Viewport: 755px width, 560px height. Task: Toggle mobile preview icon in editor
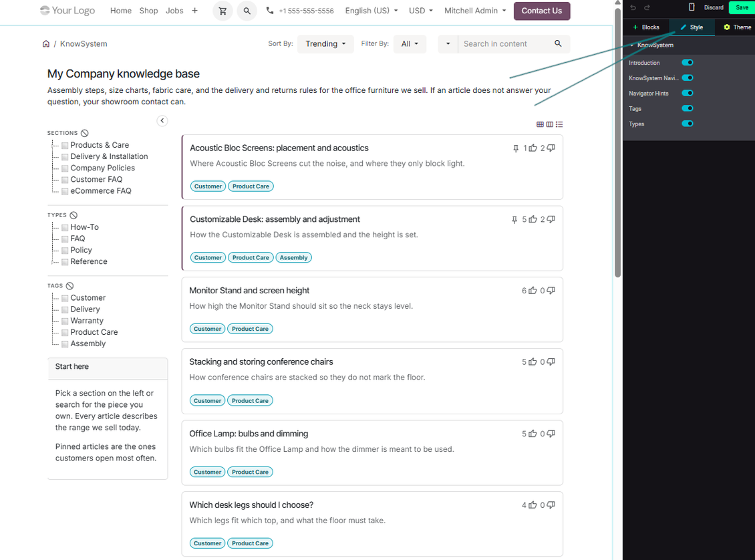692,7
